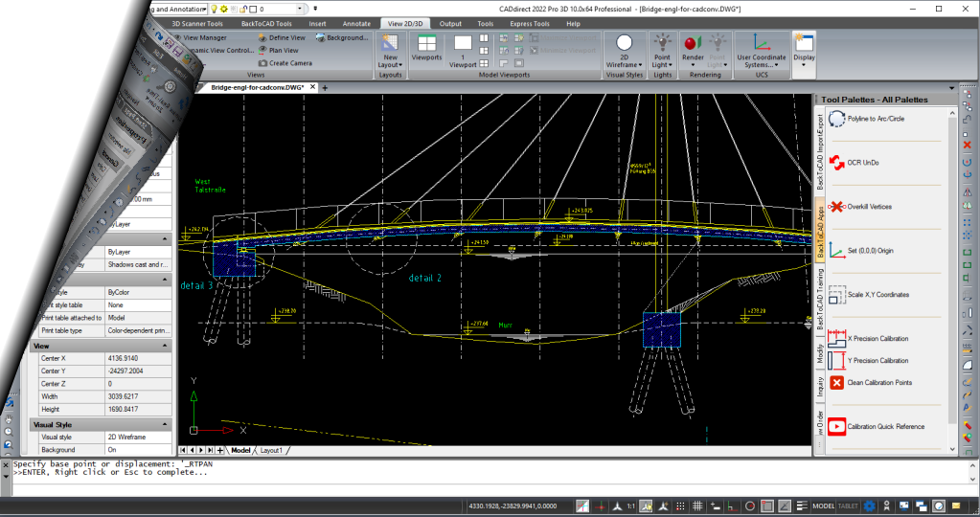The image size is (980, 517).
Task: Select the Model drawing tab
Action: 240,450
